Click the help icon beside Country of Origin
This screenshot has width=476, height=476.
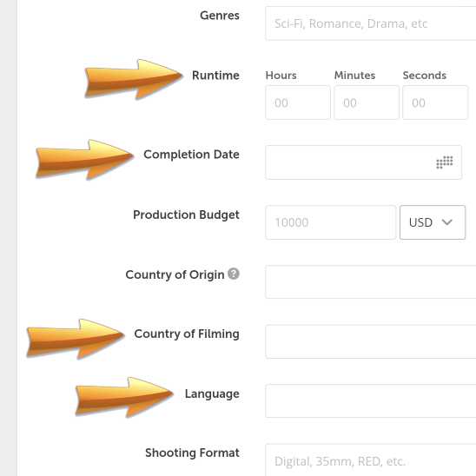[234, 274]
